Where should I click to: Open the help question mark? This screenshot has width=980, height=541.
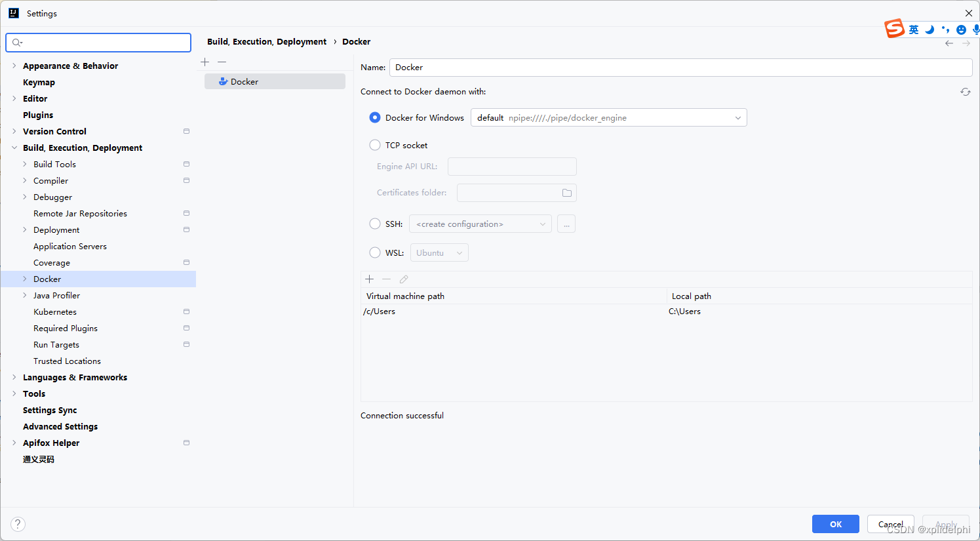tap(18, 524)
